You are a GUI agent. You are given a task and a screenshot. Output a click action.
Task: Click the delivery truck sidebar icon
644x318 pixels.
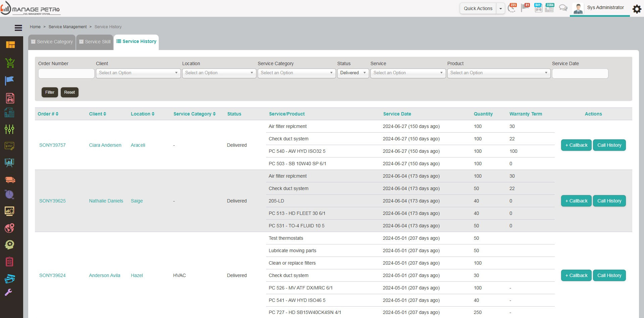pos(10,180)
